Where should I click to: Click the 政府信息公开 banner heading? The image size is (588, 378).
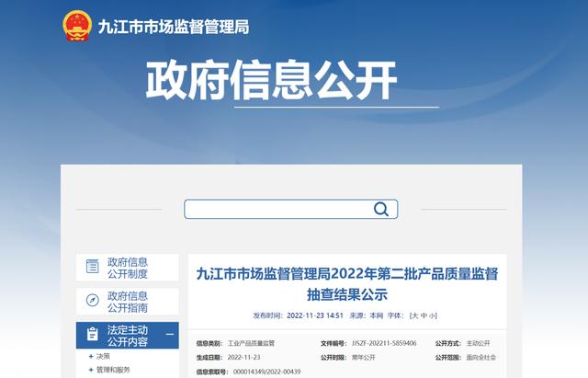(x=271, y=83)
